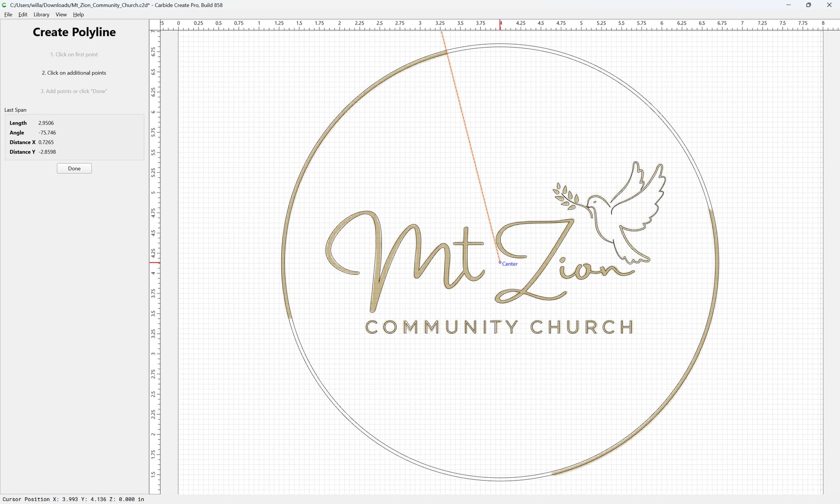
Task: Click the word COMMUNITY in the design
Action: tap(442, 327)
